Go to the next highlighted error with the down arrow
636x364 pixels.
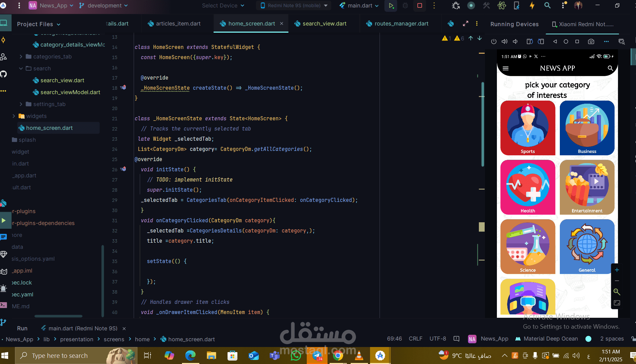click(x=480, y=38)
